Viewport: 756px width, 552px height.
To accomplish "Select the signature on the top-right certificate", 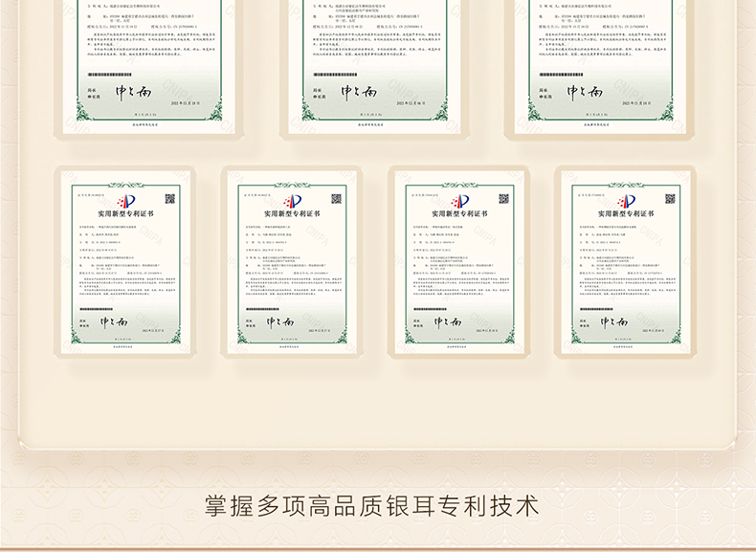I will (x=578, y=92).
